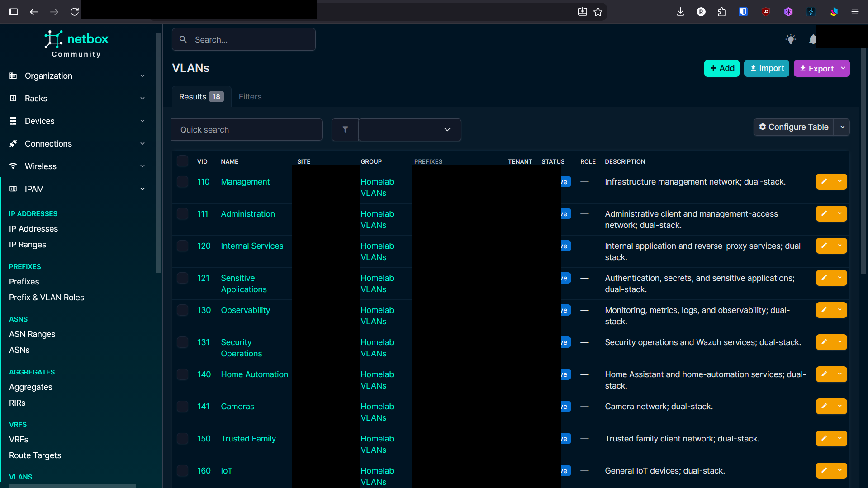The width and height of the screenshot is (868, 488).
Task: Check the box for VLAN 140 Home Automation
Action: point(182,374)
